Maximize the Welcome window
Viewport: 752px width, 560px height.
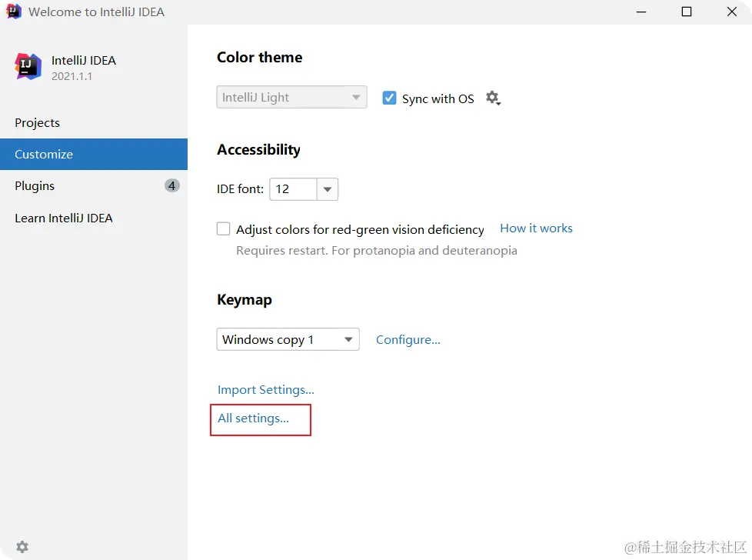click(x=687, y=12)
